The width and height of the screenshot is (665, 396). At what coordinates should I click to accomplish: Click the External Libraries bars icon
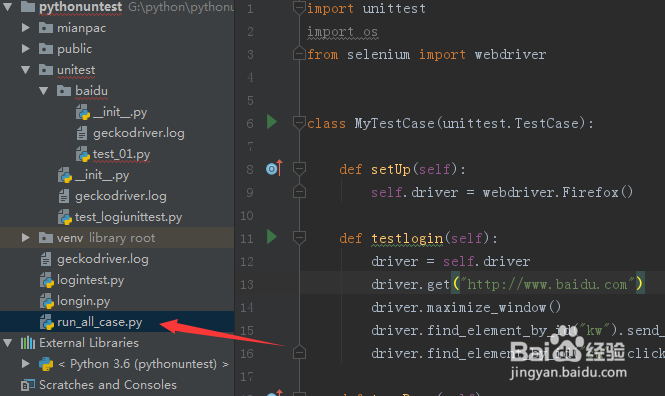point(28,343)
